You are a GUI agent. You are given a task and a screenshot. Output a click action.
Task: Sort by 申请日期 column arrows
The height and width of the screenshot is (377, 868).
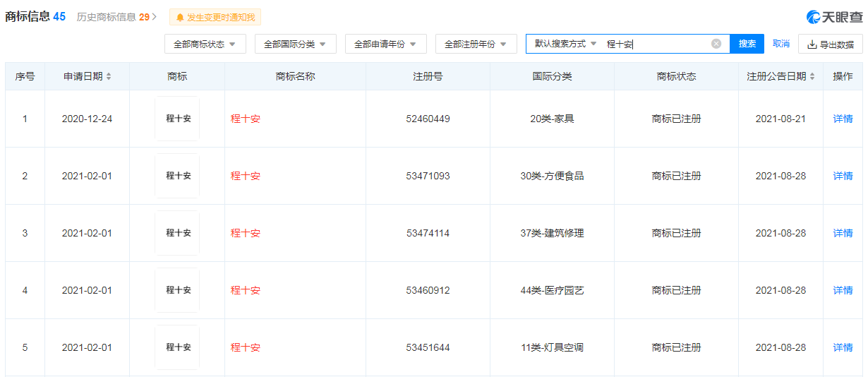coord(109,76)
